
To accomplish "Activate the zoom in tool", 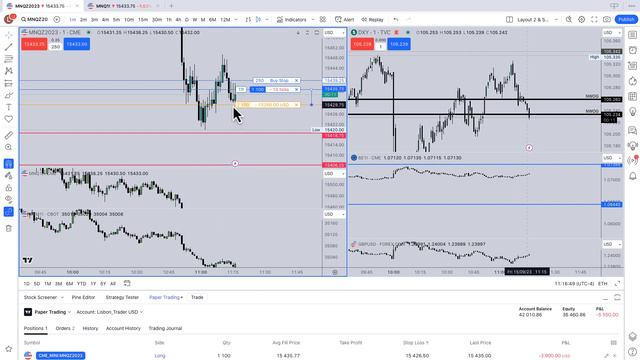I will pos(9,147).
